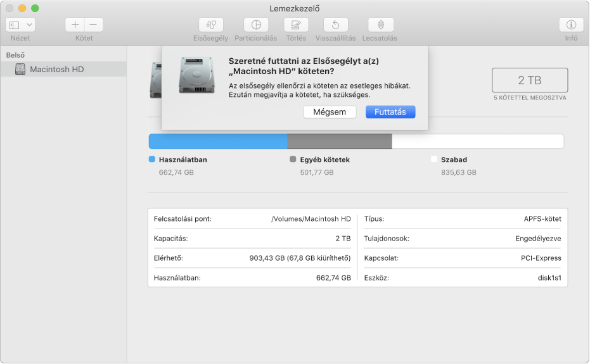Image resolution: width=590 pixels, height=364 pixels.
Task: Click the 662,74 GB value under Használatban legend
Action: pos(176,172)
